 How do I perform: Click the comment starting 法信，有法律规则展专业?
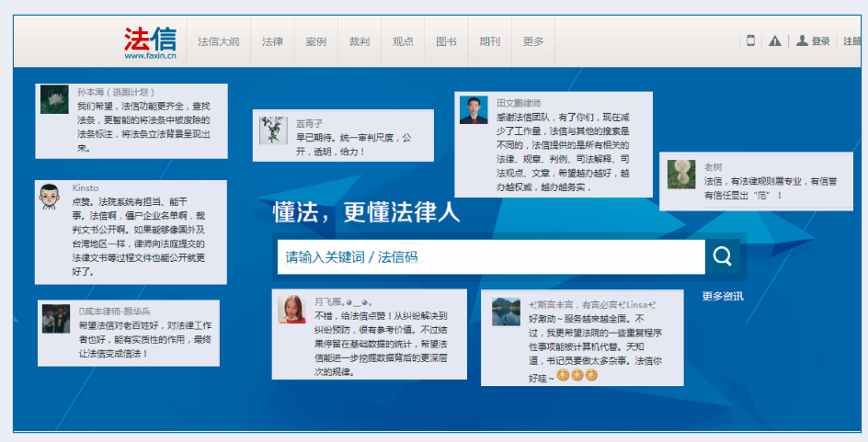pos(770,188)
